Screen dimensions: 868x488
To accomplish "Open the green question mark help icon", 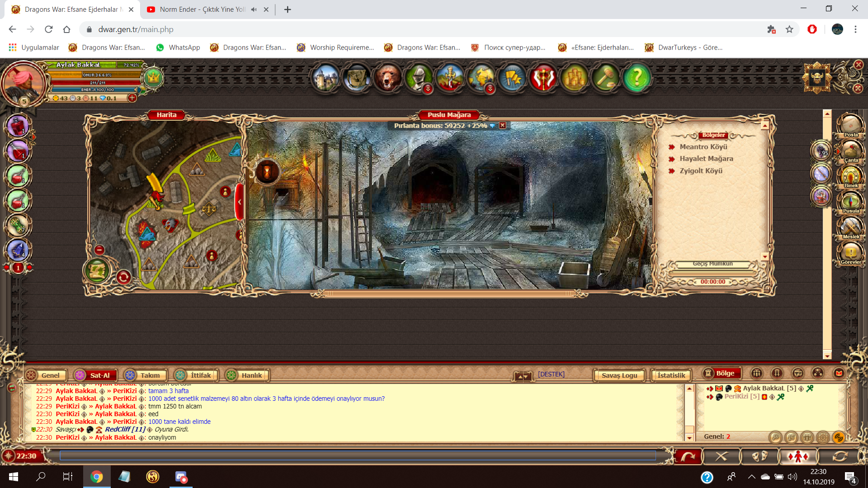I will coord(637,78).
